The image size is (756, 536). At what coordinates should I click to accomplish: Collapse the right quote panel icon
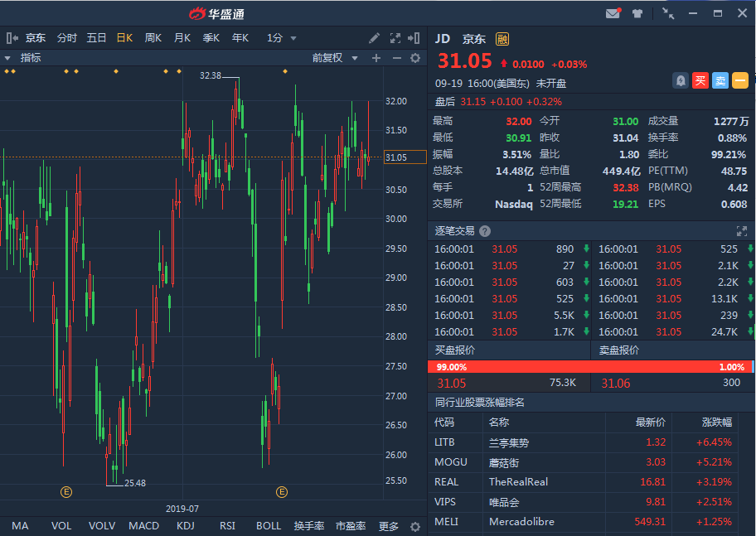point(414,38)
